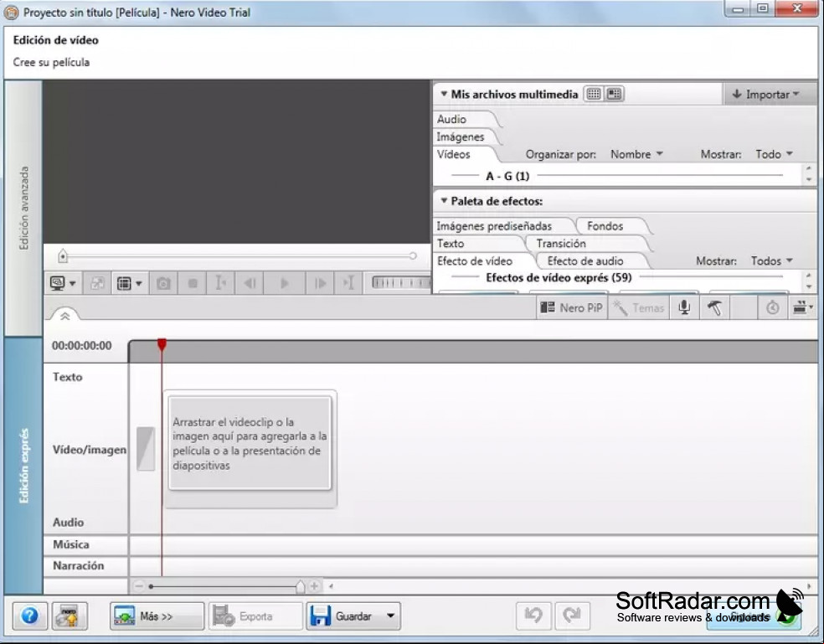Open the Nero PiP tool

click(572, 308)
